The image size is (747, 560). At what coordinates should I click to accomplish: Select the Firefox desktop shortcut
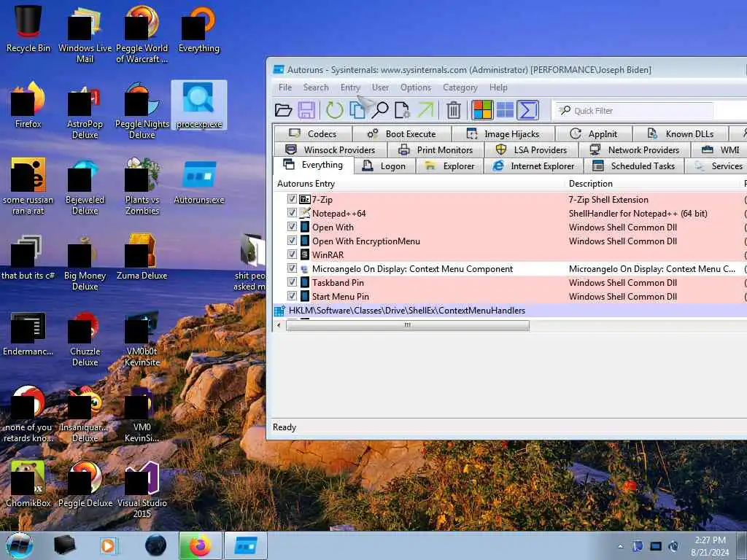pyautogui.click(x=28, y=105)
